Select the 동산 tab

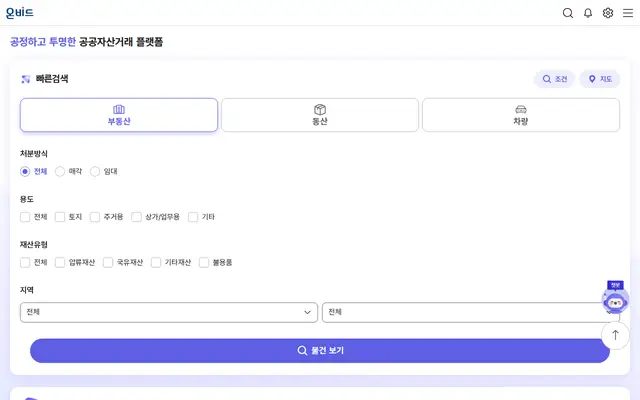320,115
